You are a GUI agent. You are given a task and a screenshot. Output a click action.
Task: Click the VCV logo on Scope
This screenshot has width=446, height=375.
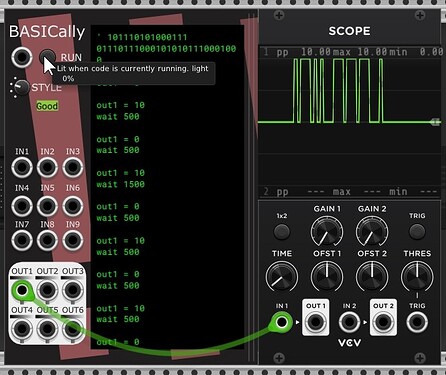tap(349, 343)
